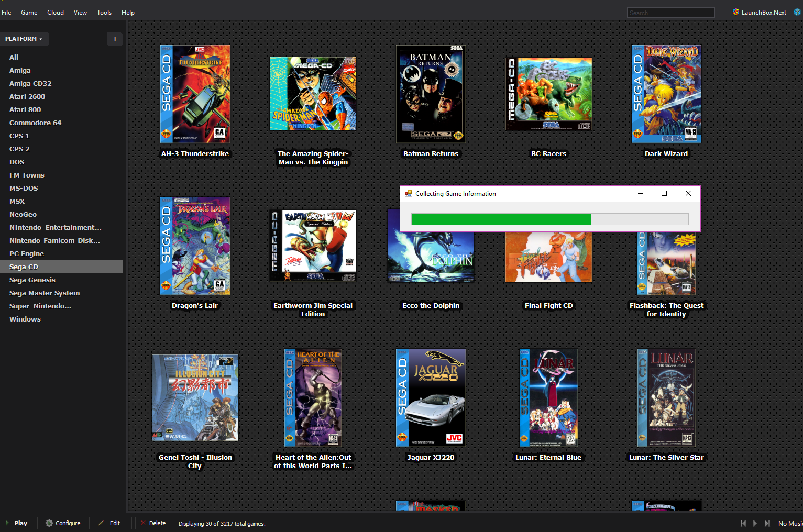This screenshot has height=532, width=803.
Task: Select Dark Wizard box art
Action: [x=666, y=94]
